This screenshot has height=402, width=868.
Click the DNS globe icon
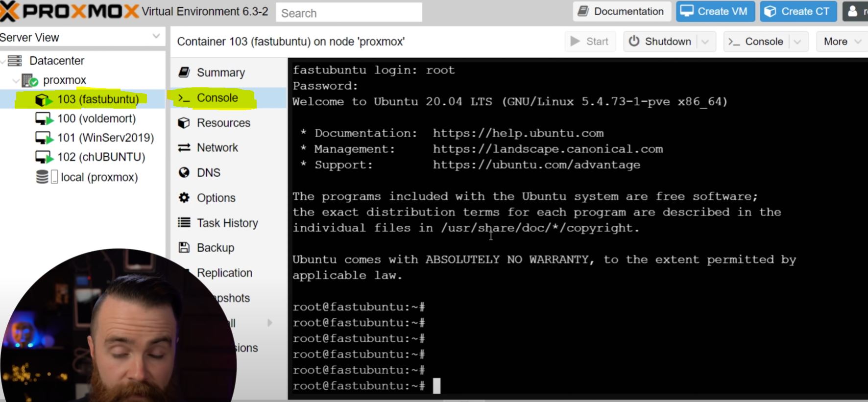tap(184, 172)
